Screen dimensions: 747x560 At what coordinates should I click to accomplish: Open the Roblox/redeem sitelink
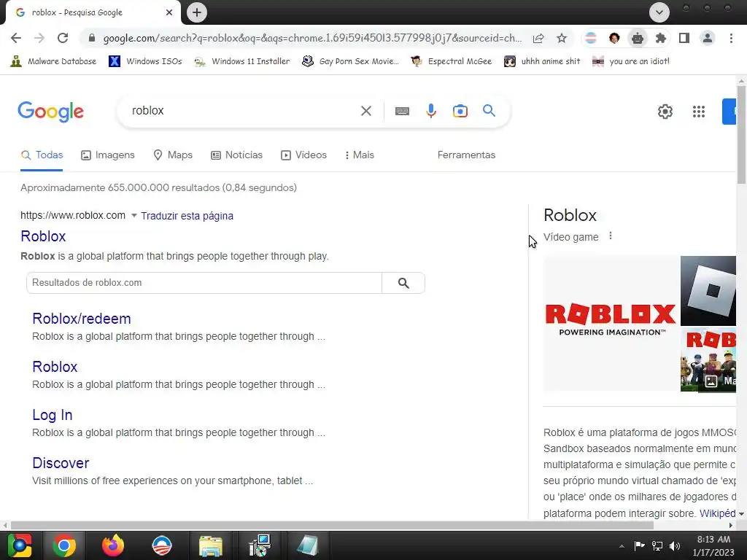tap(82, 319)
